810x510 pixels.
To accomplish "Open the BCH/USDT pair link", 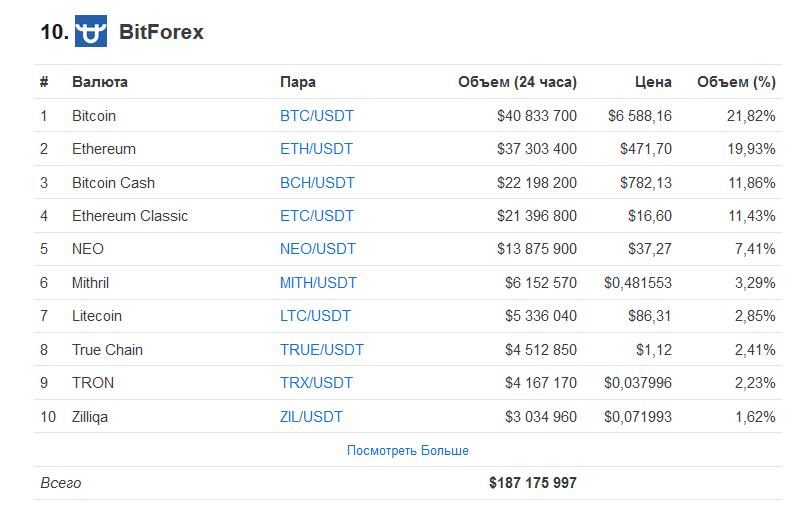I will click(x=317, y=183).
